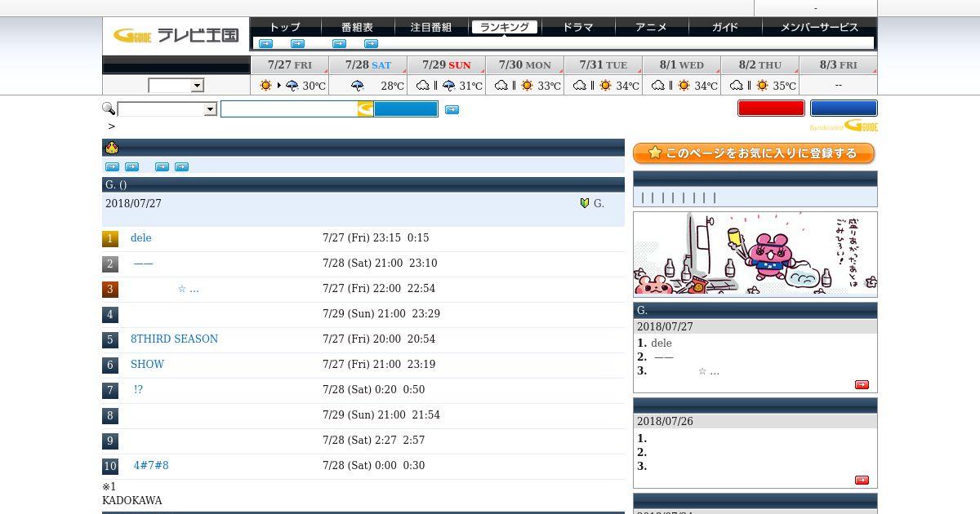Click the second arrow icon below the crown
Image resolution: width=980 pixels, height=514 pixels.
pyautogui.click(x=131, y=166)
